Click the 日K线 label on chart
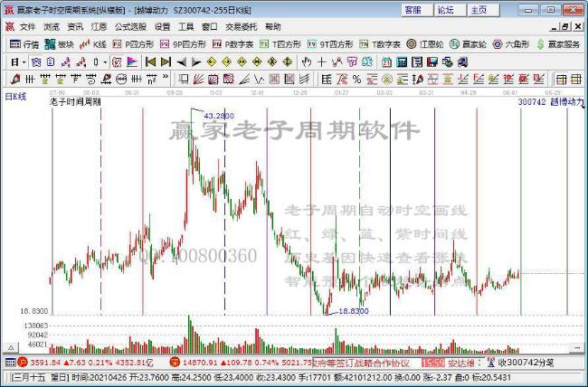This screenshot has width=588, height=387. pos(15,97)
